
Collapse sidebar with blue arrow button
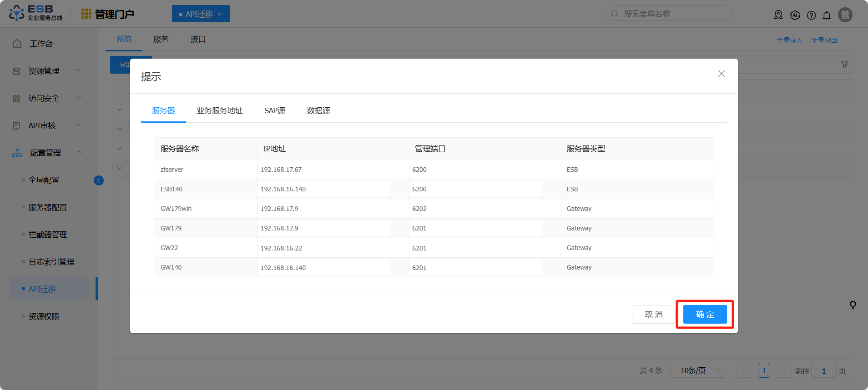(x=99, y=180)
